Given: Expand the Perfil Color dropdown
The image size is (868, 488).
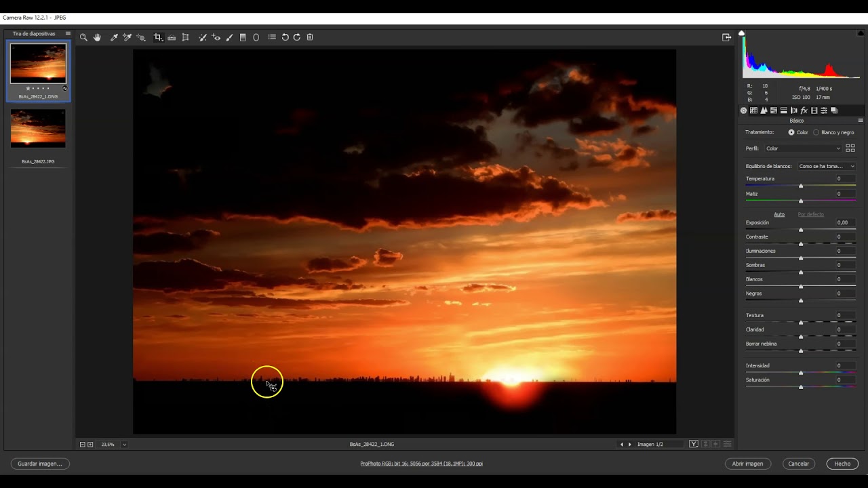Looking at the screenshot, I should click(803, 148).
